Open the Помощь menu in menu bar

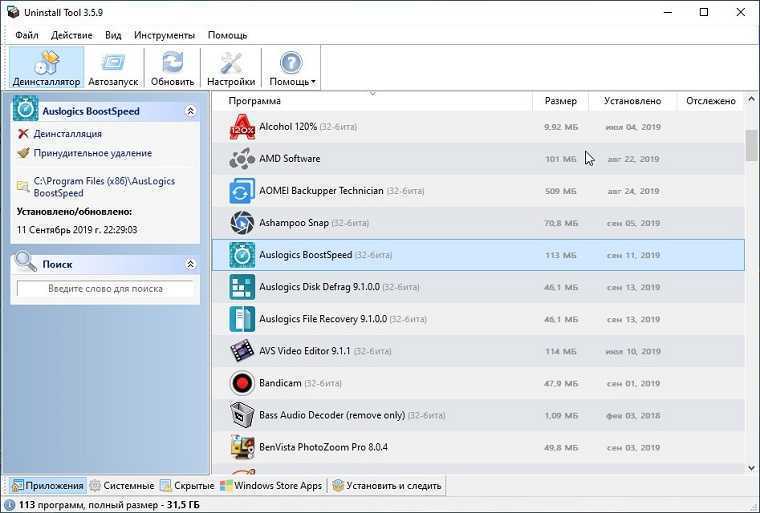(x=227, y=35)
